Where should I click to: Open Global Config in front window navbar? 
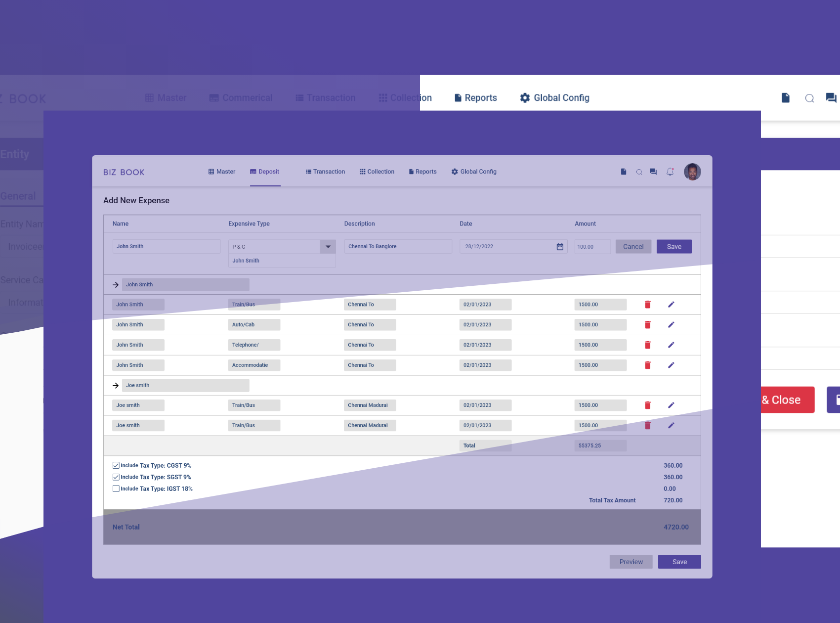[474, 172]
